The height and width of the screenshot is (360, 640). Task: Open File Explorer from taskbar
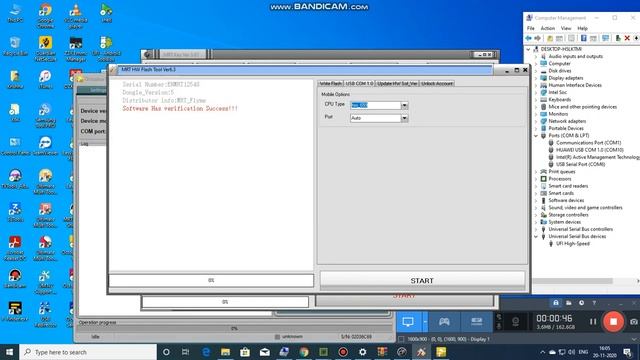[x=225, y=352]
